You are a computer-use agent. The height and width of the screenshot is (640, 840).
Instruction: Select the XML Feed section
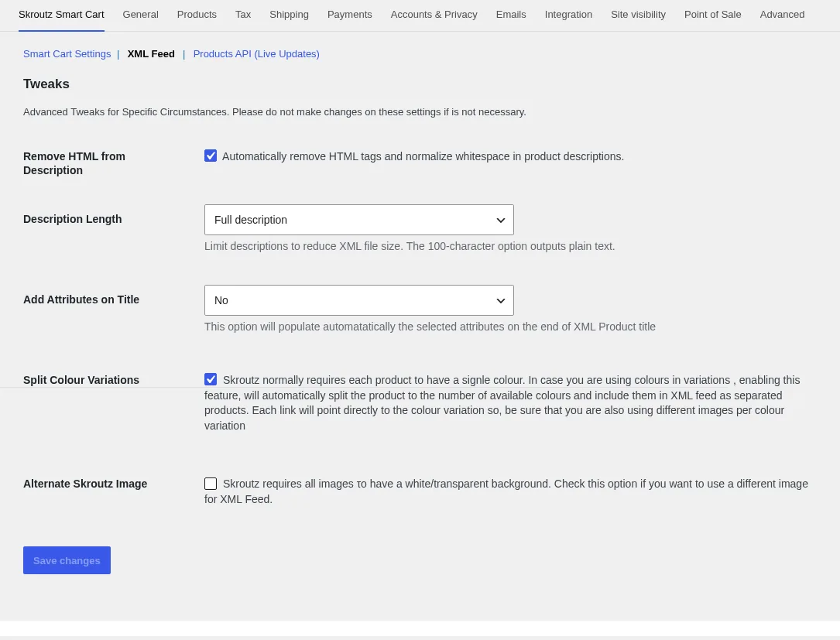click(x=150, y=54)
